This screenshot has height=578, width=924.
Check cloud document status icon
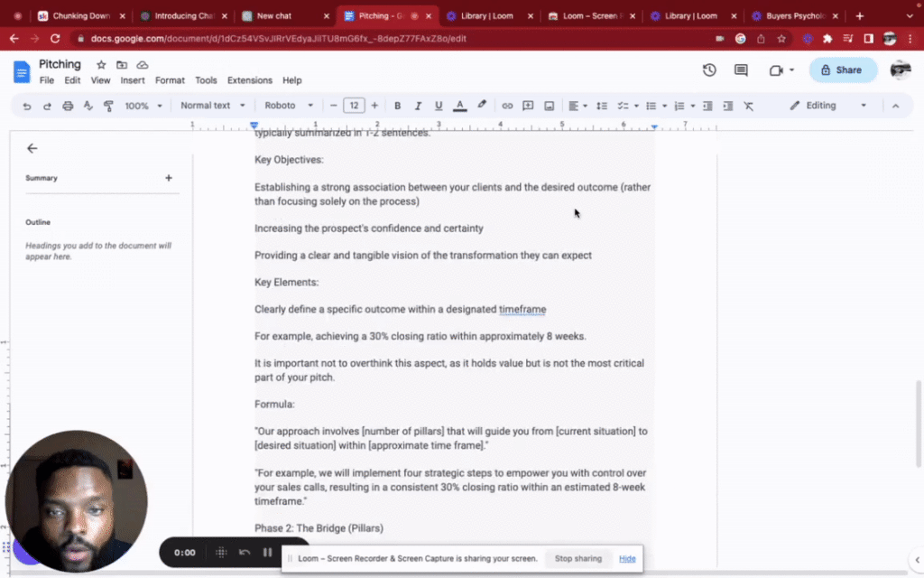(x=142, y=65)
